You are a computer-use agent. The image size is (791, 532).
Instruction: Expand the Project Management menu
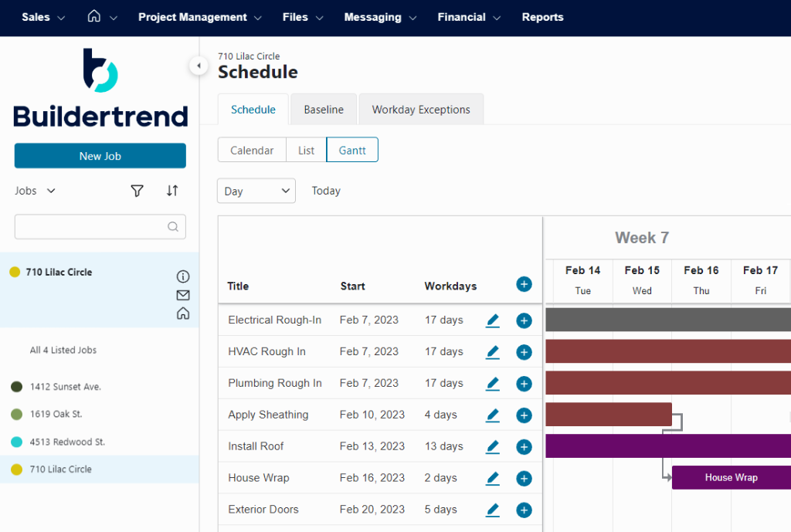(x=200, y=17)
